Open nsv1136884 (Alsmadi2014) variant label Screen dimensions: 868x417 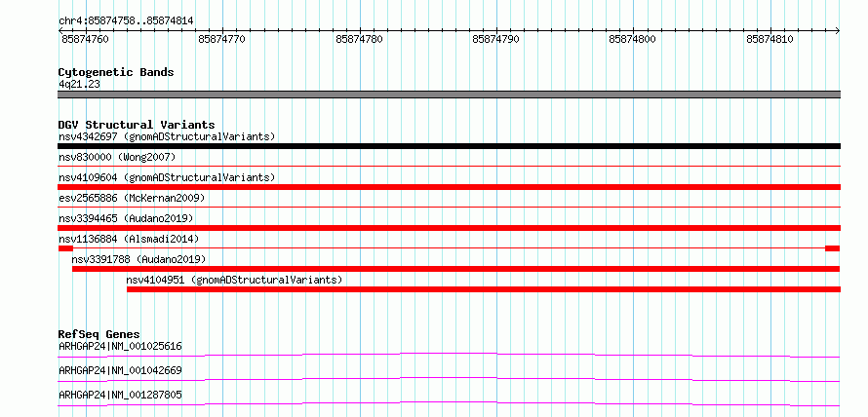[129, 239]
